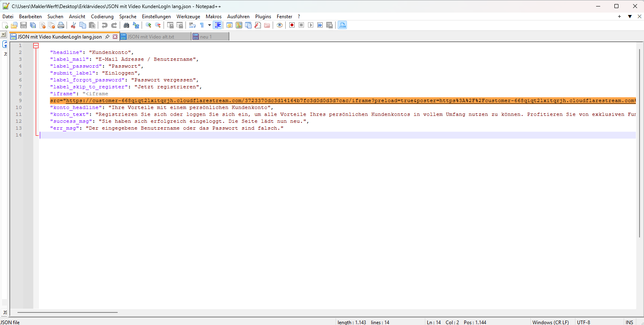Close the current document via toolbar icon

(x=42, y=25)
